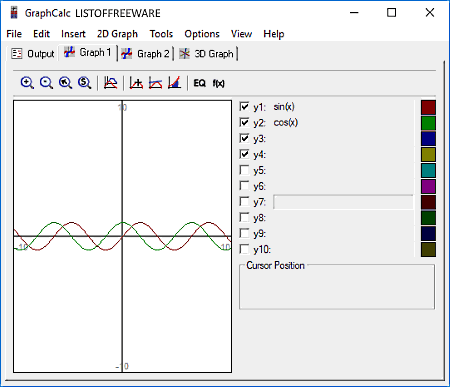Screen dimensions: 450x387
Task: Click the y7 equation input box
Action: click(343, 202)
